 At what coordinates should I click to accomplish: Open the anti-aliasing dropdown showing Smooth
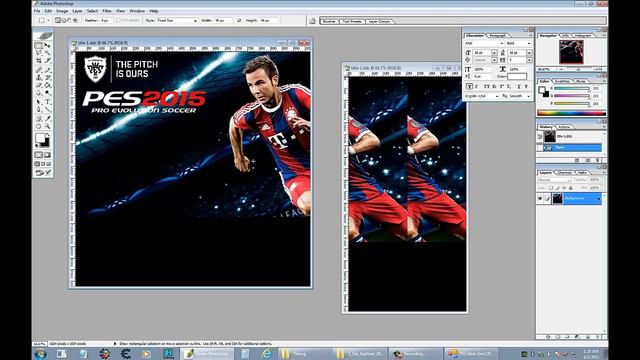point(520,96)
